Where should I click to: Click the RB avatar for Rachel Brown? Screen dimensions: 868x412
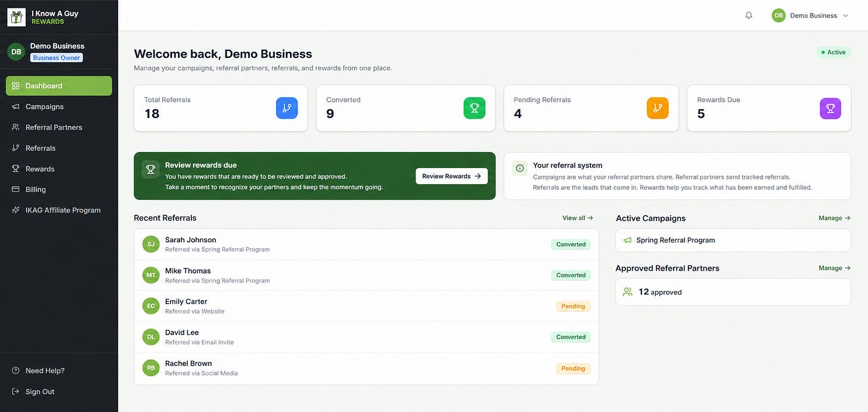(151, 368)
